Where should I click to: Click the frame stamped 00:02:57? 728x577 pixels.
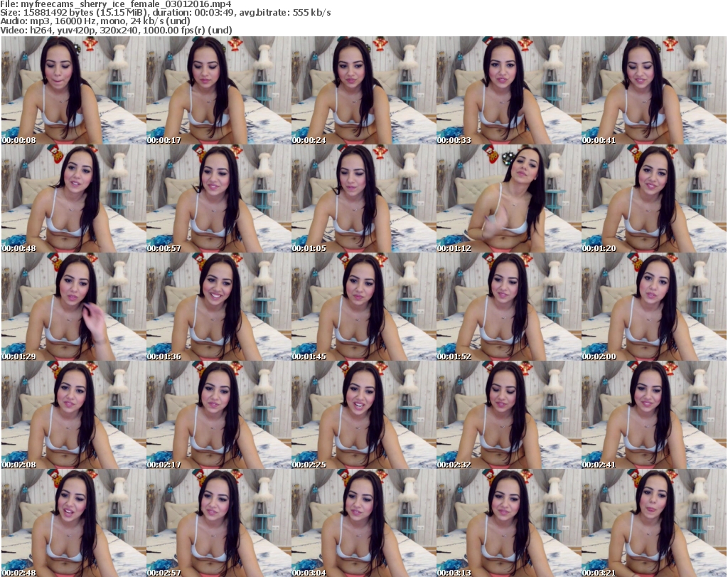pos(219,523)
